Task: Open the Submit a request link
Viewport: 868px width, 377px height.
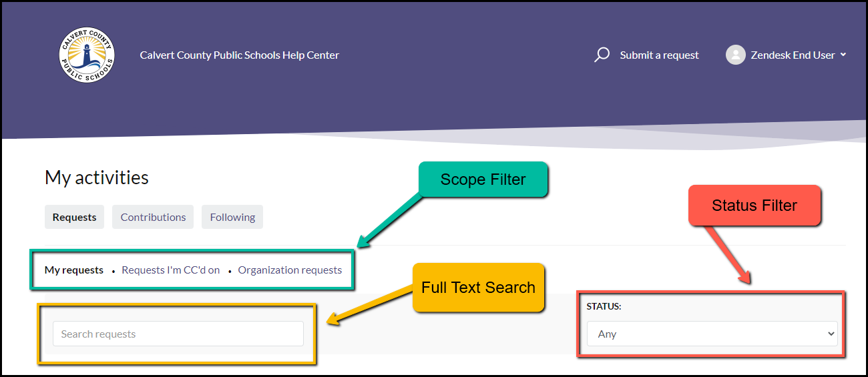Action: click(x=659, y=55)
